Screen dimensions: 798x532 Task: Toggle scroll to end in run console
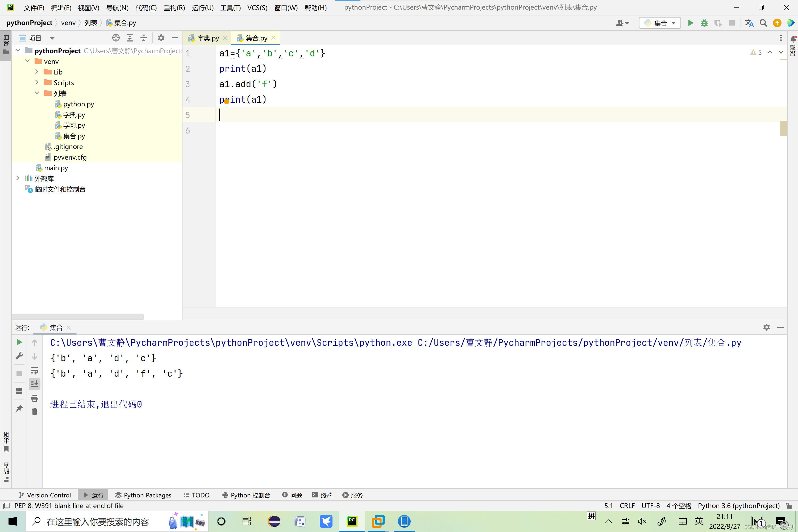(x=35, y=384)
